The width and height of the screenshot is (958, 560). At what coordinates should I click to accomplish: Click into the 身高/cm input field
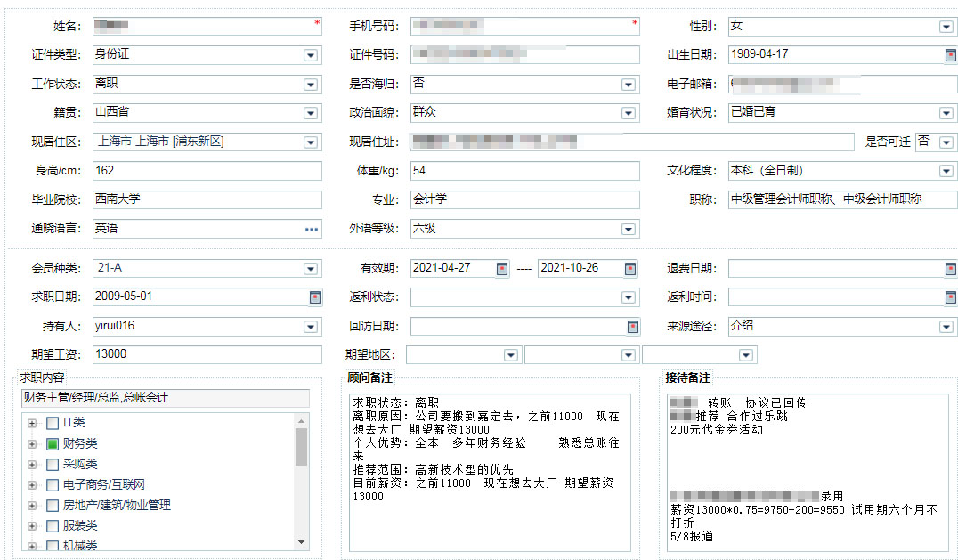[x=207, y=171]
